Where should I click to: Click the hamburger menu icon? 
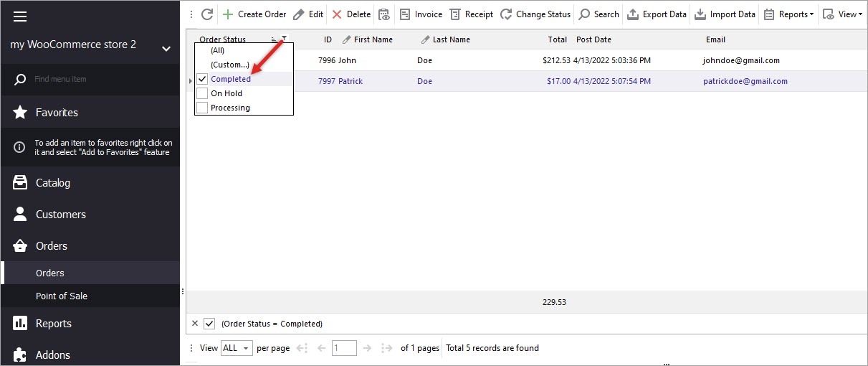(x=20, y=16)
